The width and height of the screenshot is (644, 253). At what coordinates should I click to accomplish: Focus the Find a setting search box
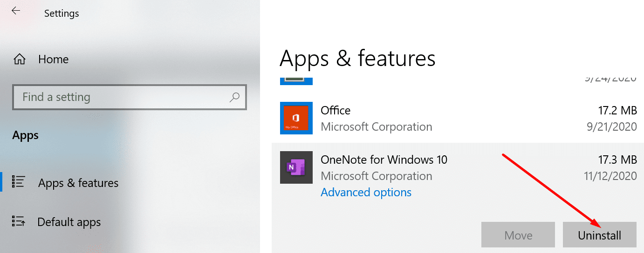(x=130, y=97)
